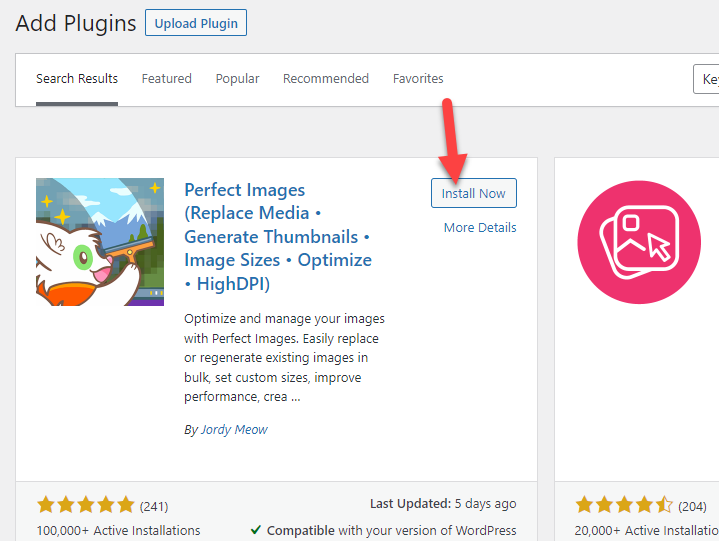Screen dimensions: 719x541
Task: Click the Compatible with your version text
Action: coord(392,530)
